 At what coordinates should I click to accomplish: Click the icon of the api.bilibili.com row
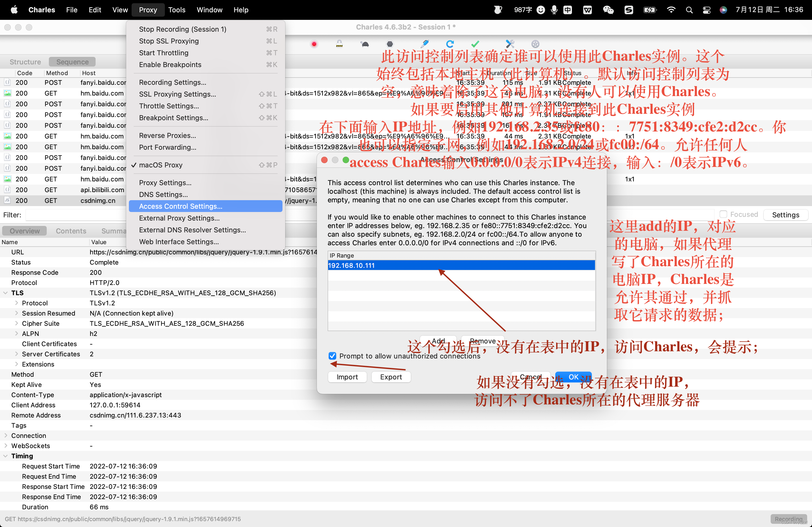(x=7, y=189)
